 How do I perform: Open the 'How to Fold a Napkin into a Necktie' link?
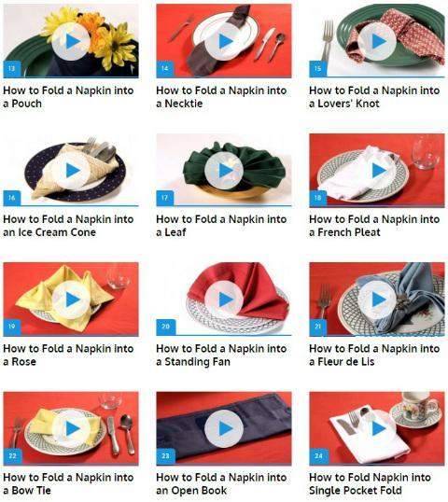pos(221,97)
